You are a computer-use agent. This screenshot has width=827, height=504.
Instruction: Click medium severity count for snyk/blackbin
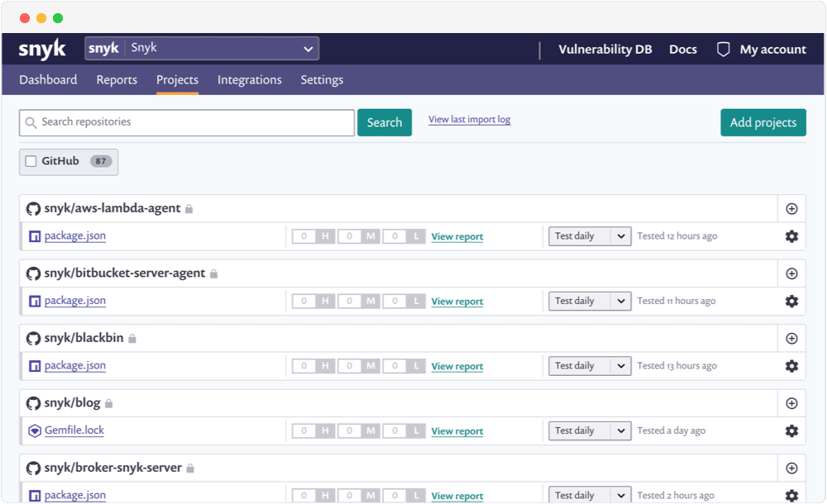tap(359, 366)
